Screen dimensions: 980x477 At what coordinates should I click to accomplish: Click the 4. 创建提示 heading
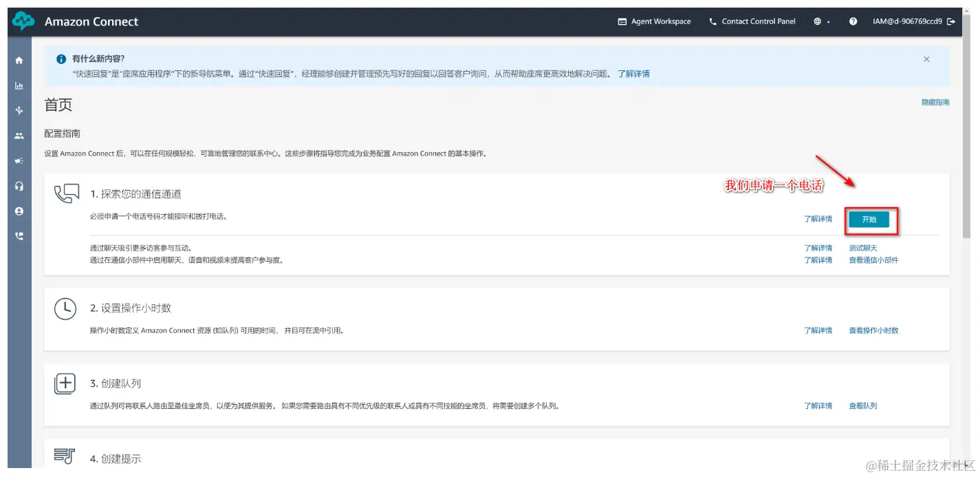(x=116, y=458)
